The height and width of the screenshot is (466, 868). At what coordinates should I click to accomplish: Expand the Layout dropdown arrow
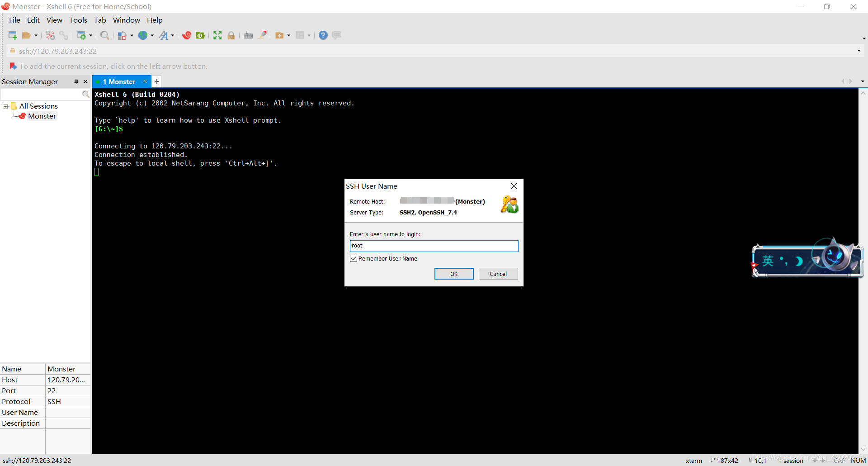pyautogui.click(x=309, y=35)
